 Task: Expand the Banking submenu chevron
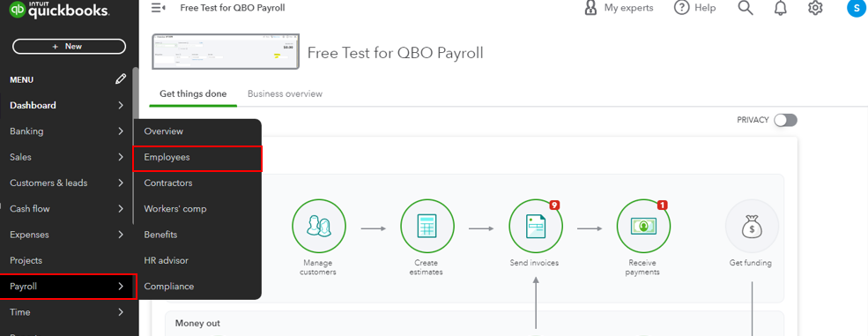click(x=121, y=131)
